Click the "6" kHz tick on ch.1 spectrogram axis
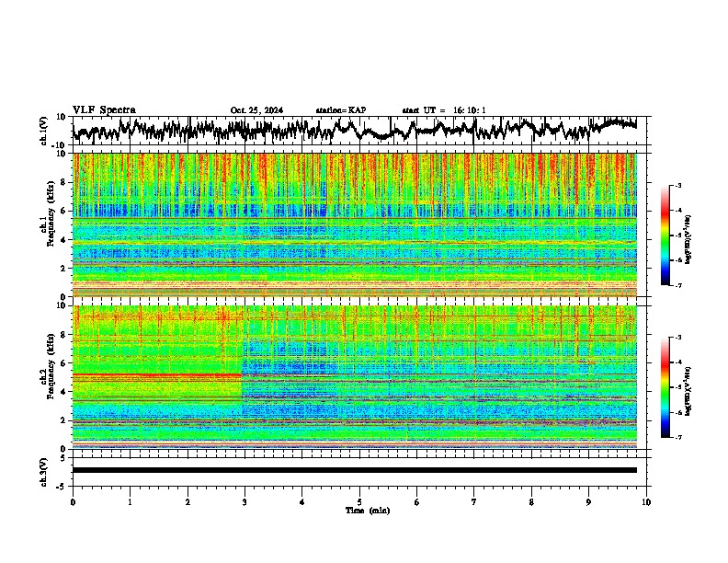Viewport: 728px width, 563px height. [63, 211]
